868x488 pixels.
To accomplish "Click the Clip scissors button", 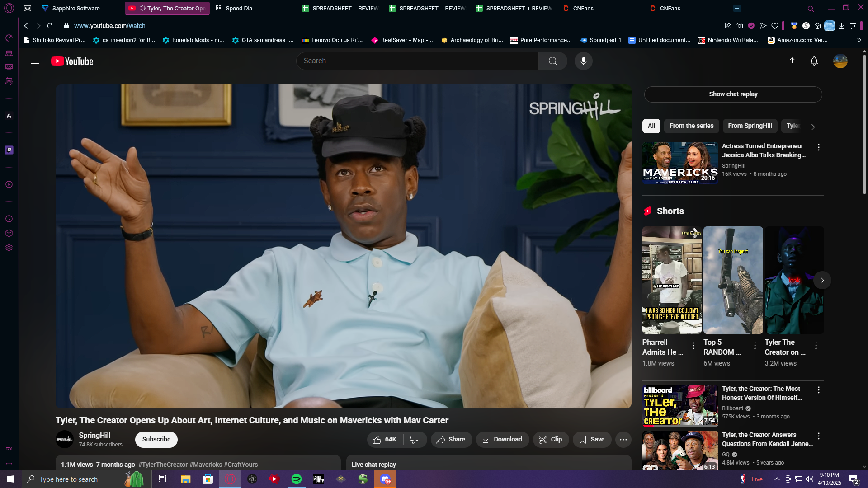I will [x=550, y=439].
